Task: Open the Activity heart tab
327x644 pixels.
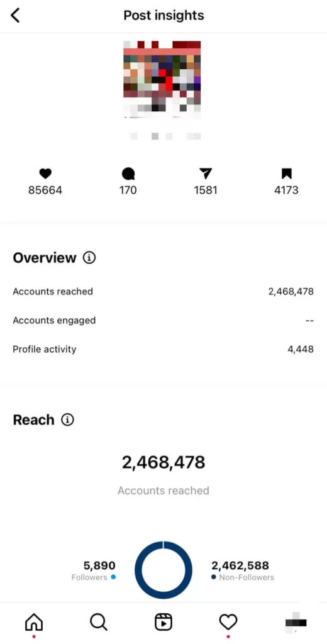Action: [228, 623]
